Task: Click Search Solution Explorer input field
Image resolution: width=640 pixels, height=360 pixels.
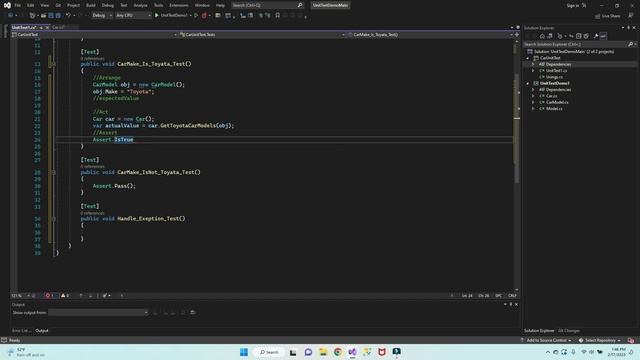Action: [x=576, y=44]
